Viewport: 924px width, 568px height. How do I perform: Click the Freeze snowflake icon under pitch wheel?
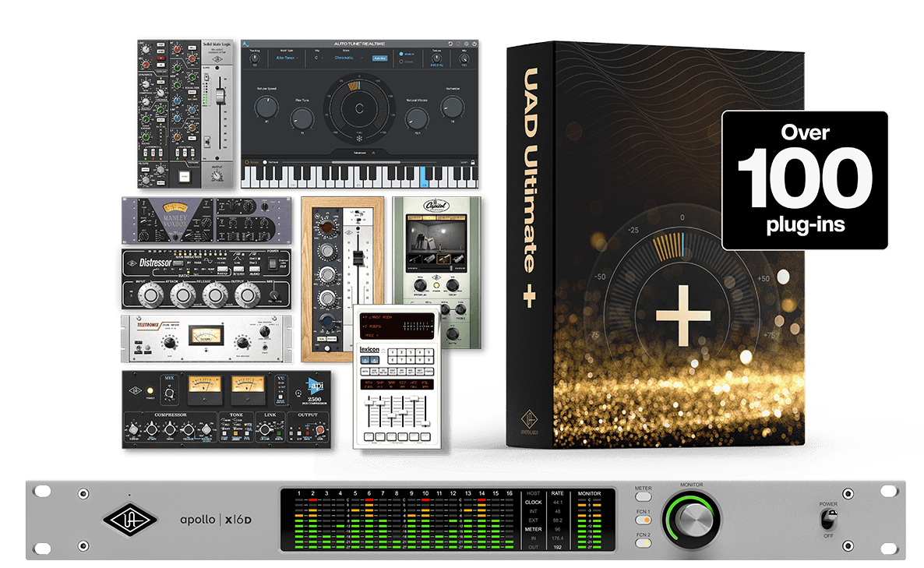pyautogui.click(x=359, y=139)
